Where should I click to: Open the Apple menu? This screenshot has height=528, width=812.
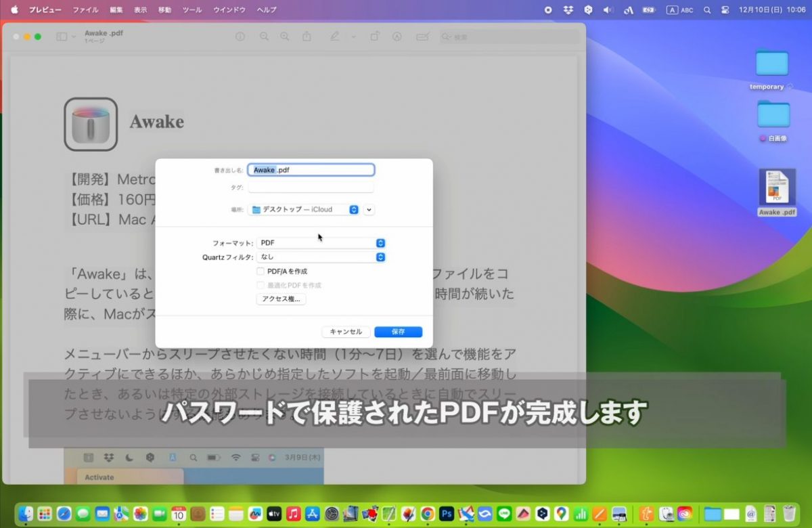tap(14, 10)
